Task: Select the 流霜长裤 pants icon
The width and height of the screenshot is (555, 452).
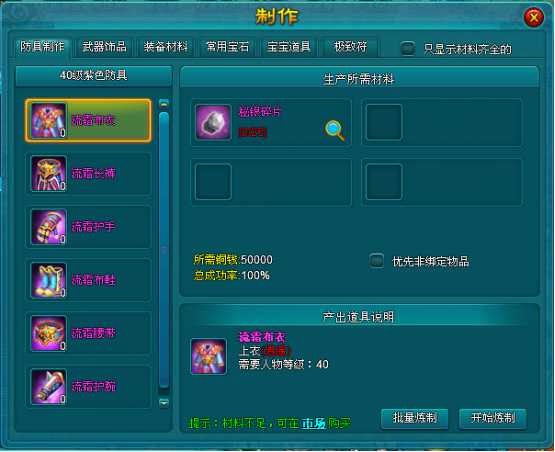Action: pyautogui.click(x=49, y=173)
